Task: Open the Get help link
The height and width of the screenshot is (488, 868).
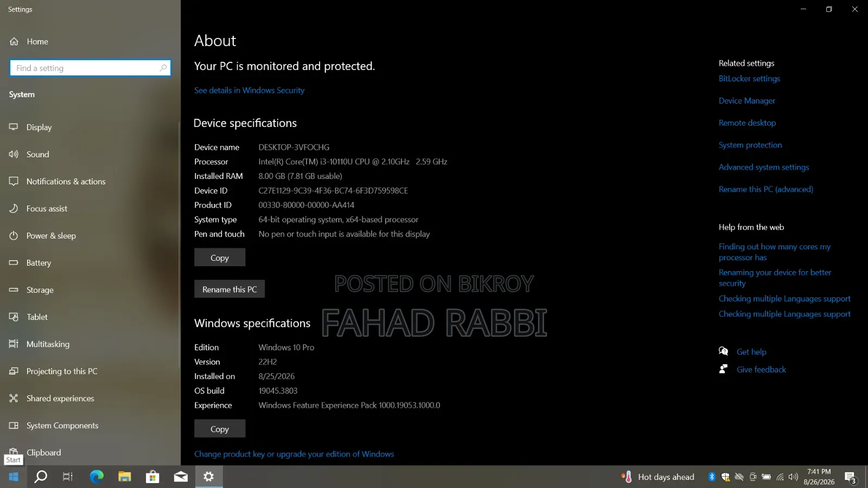Action: pyautogui.click(x=751, y=352)
